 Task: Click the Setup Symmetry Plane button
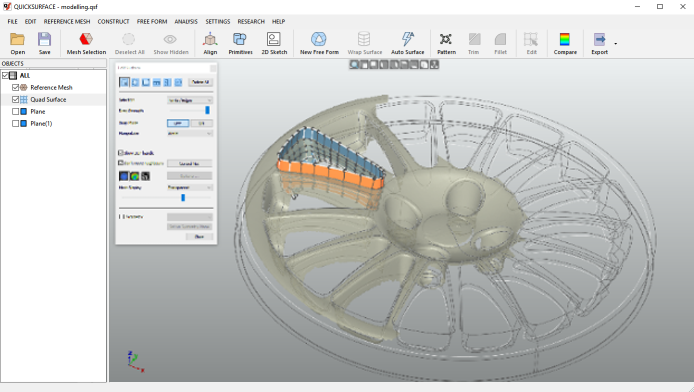click(189, 227)
